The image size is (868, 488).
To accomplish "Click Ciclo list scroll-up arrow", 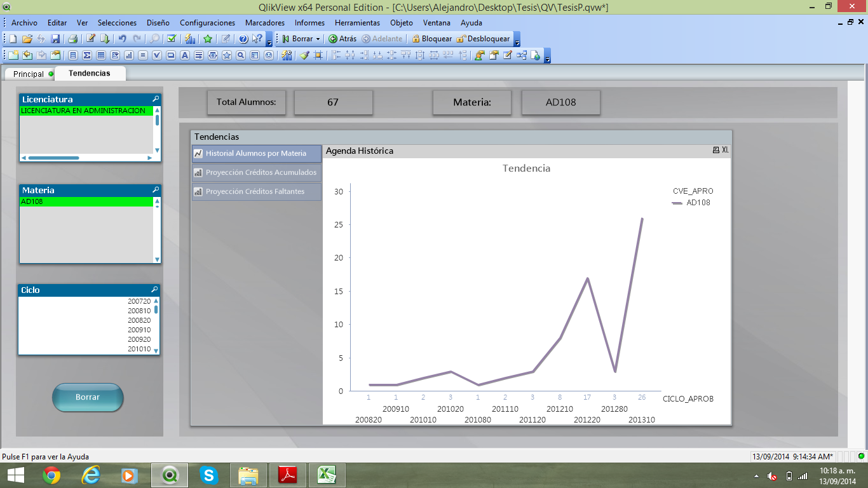I will (156, 301).
